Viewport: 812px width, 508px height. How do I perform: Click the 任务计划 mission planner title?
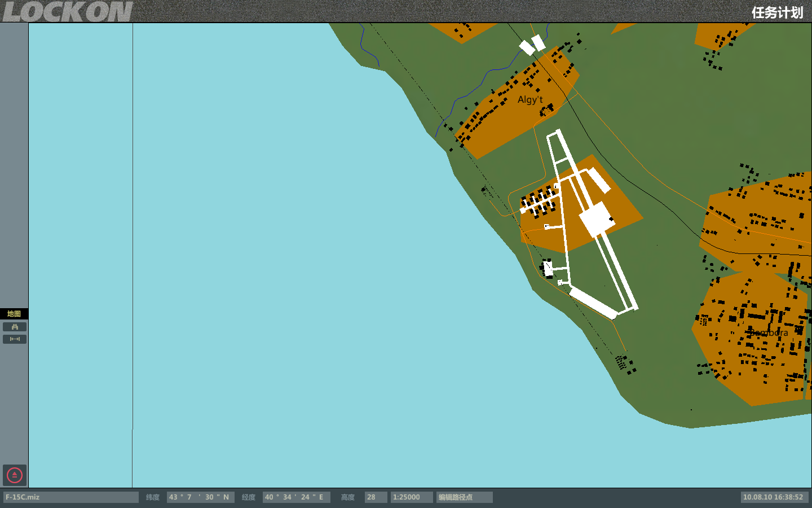(776, 12)
